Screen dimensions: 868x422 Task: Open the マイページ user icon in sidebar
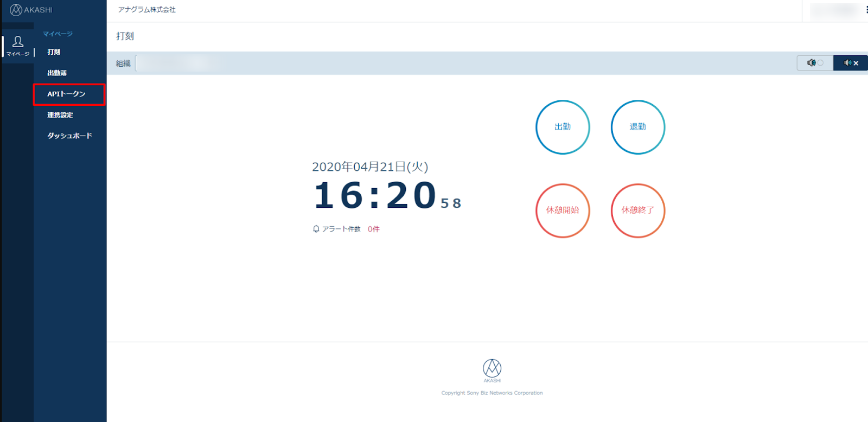(x=18, y=46)
